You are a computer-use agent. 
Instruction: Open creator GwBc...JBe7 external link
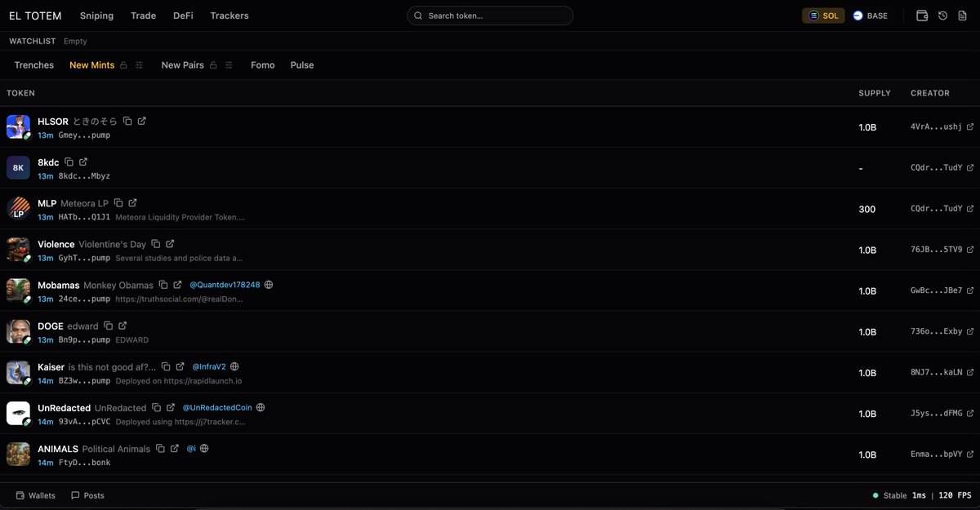[970, 290]
